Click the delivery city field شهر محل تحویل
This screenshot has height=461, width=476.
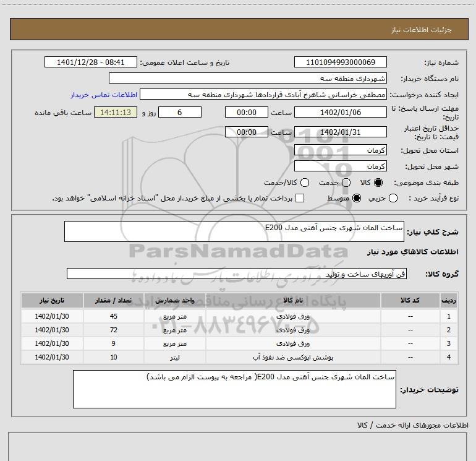340,166
